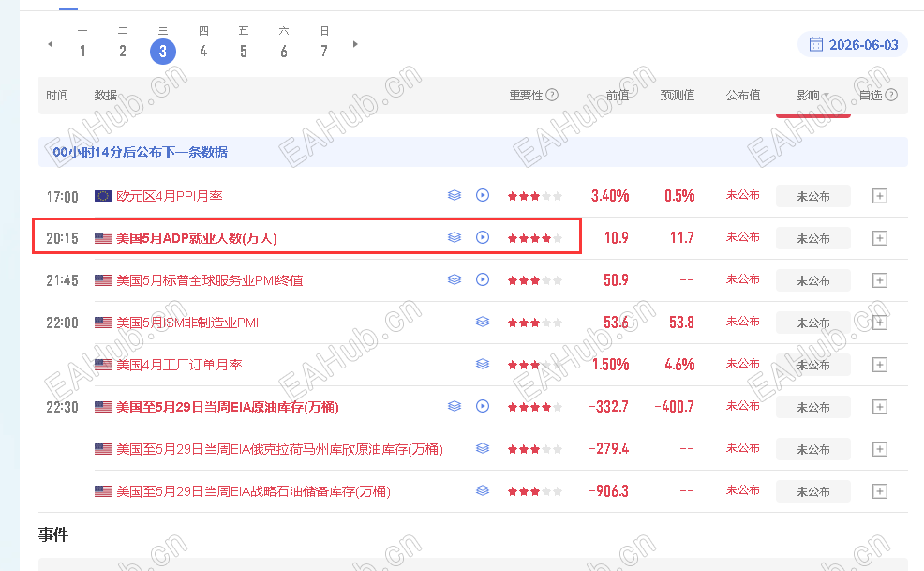Open layers icon for ISM非制造业PMI
The image size is (924, 571).
coord(483,323)
